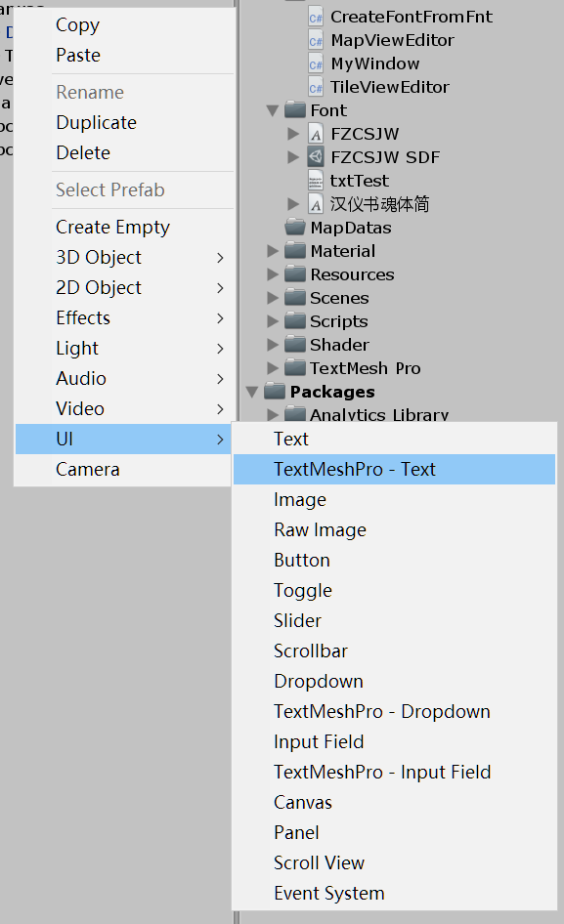Collapse the Packages section
Screen dimensions: 564x924
252,392
